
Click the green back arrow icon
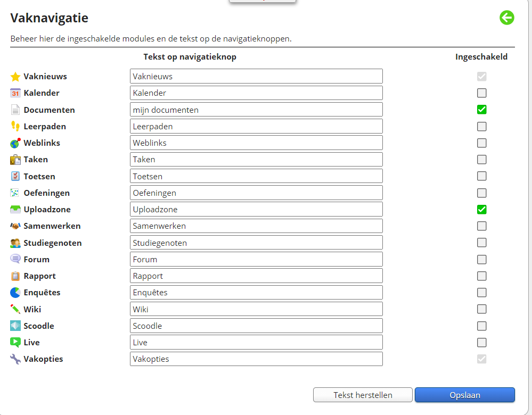coord(506,18)
